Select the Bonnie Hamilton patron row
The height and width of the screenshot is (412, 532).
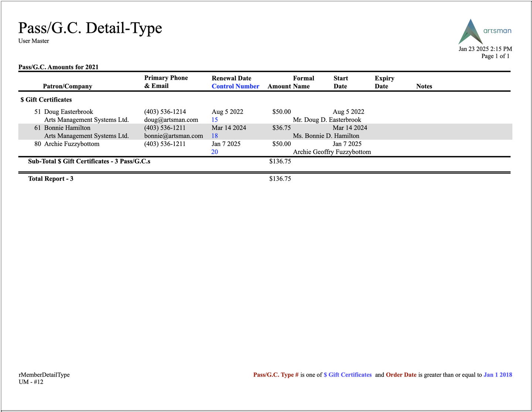point(265,132)
